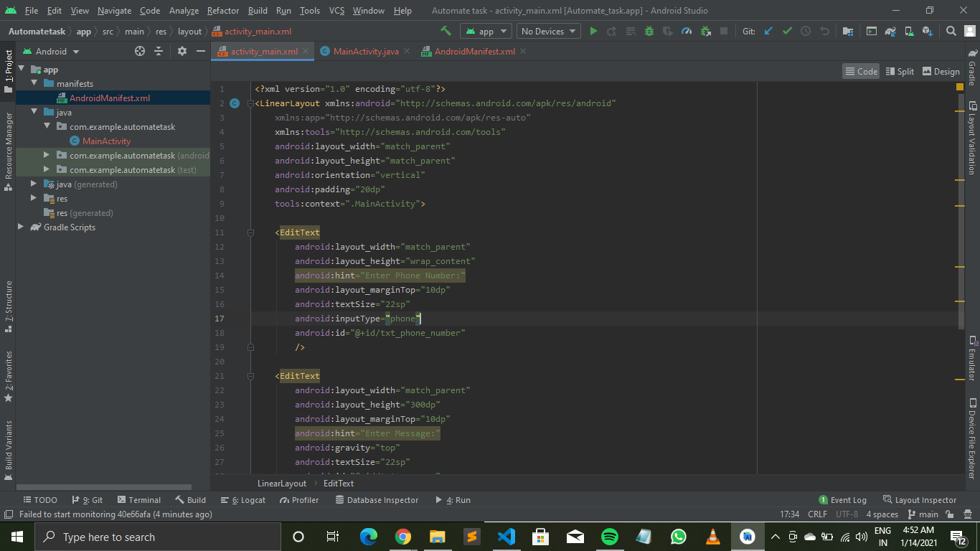This screenshot has height=551, width=980.
Task: Switch editor to Design view
Action: click(941, 71)
